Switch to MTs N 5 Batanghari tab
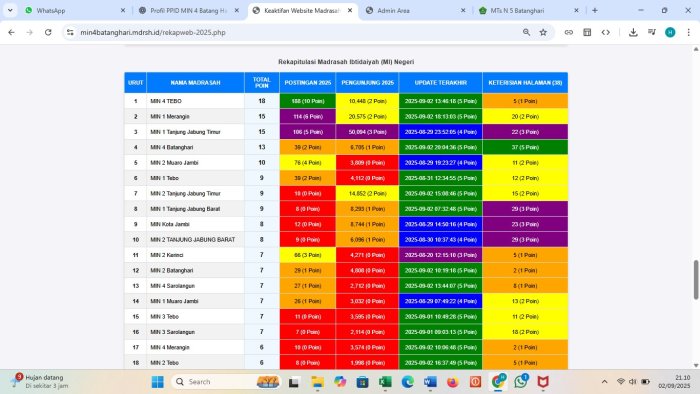Viewport: 700px width, 394px height. click(529, 10)
